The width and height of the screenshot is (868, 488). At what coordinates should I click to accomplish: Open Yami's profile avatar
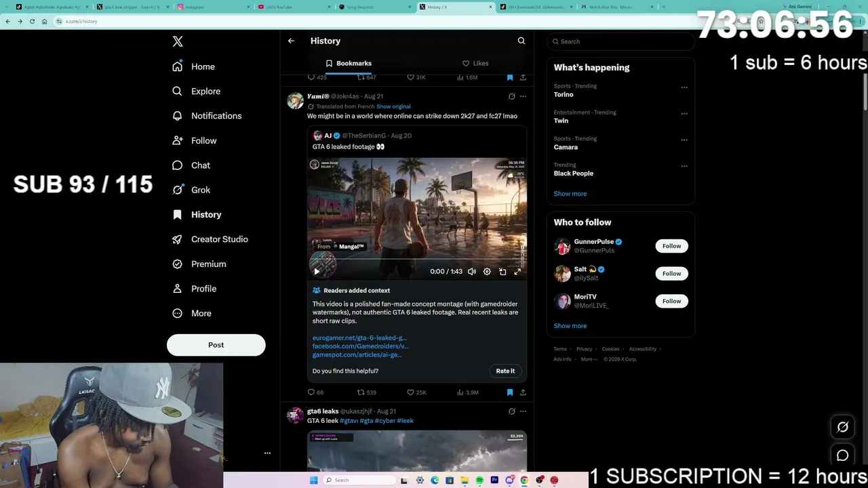click(x=295, y=101)
